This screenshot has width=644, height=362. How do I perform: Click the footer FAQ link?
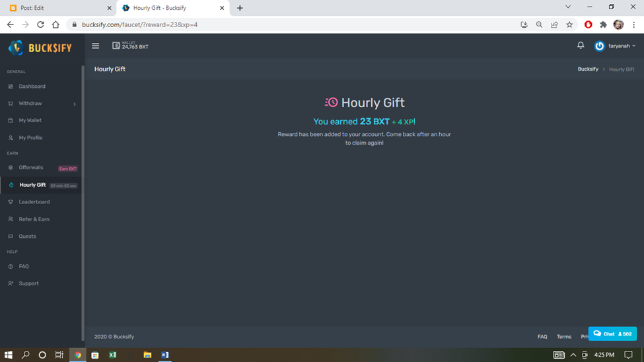[542, 336]
